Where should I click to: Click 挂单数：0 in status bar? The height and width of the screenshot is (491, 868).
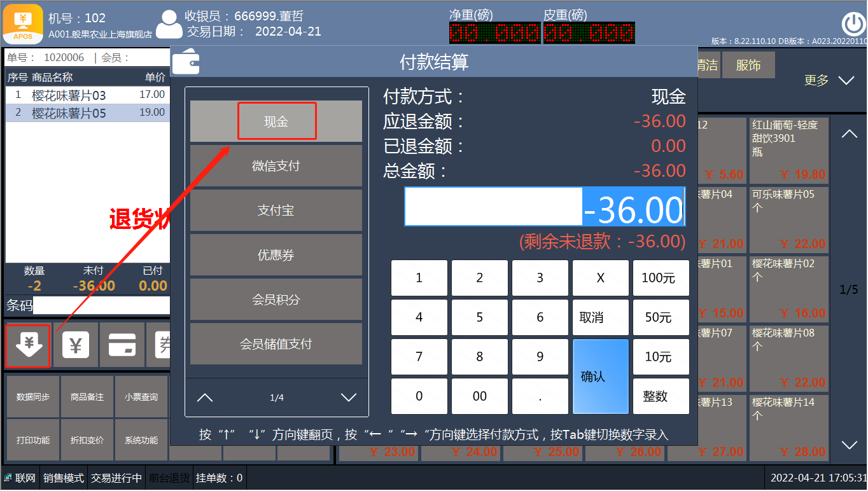pos(219,478)
